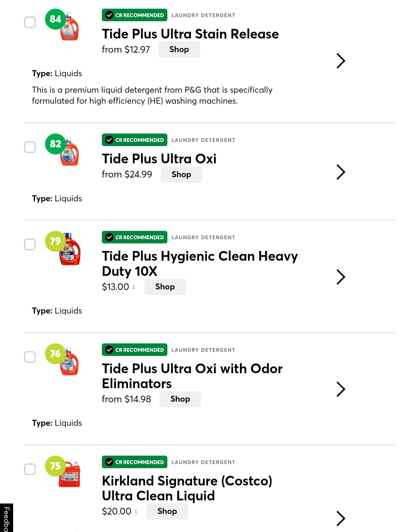
Task: Select the checkbox for Kirkland Signature Ultra Clean Liquid
Action: [30, 469]
